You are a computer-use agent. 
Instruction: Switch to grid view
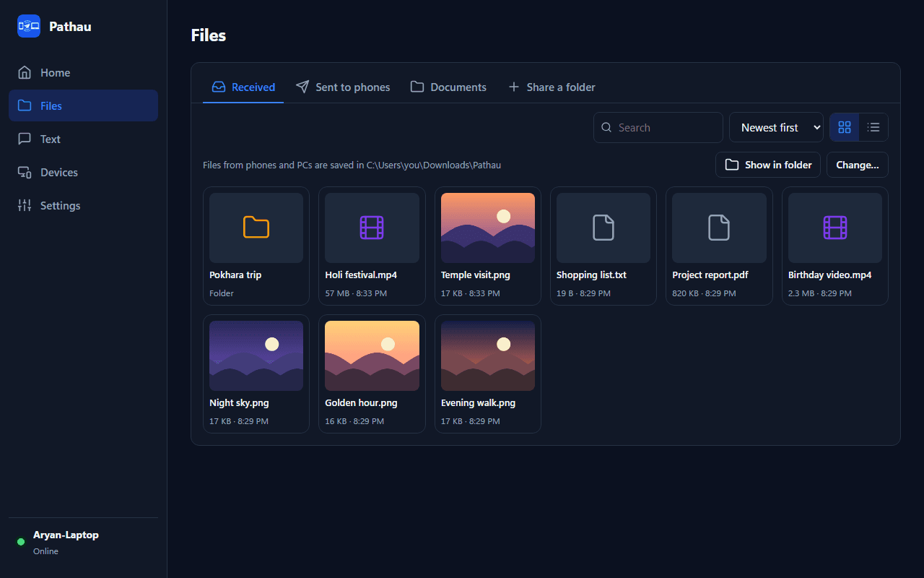click(x=845, y=127)
